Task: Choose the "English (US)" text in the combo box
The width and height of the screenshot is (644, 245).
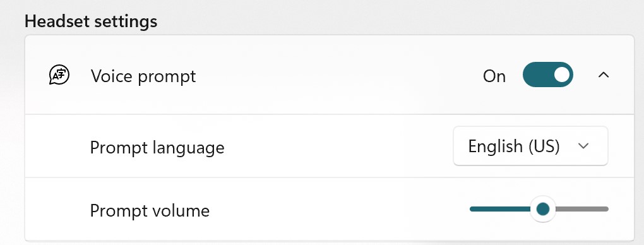Action: [514, 146]
